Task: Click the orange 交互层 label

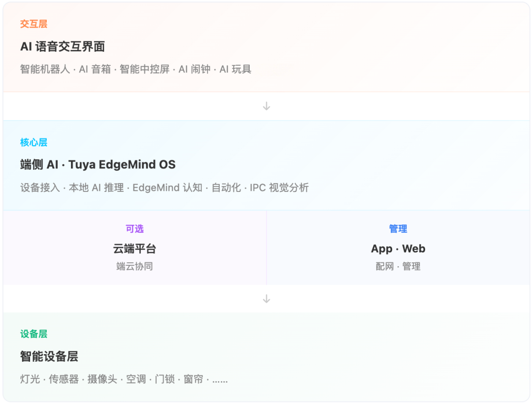Action: [x=33, y=24]
